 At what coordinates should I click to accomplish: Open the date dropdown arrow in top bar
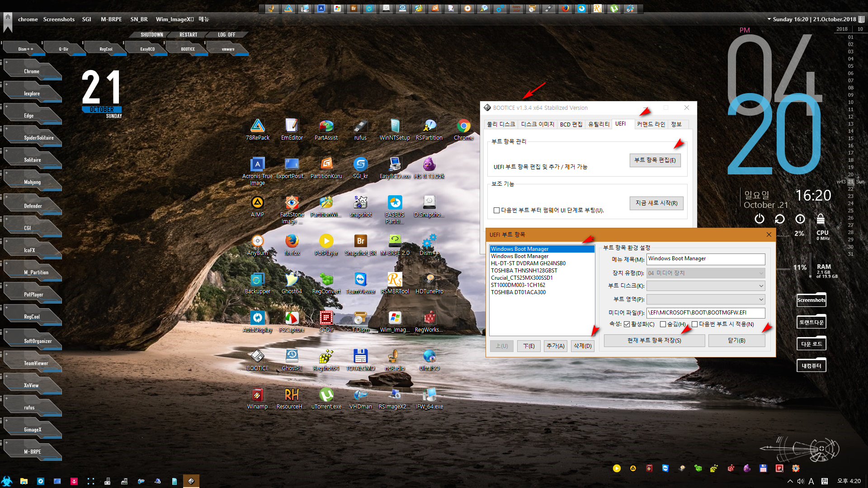pyautogui.click(x=769, y=19)
